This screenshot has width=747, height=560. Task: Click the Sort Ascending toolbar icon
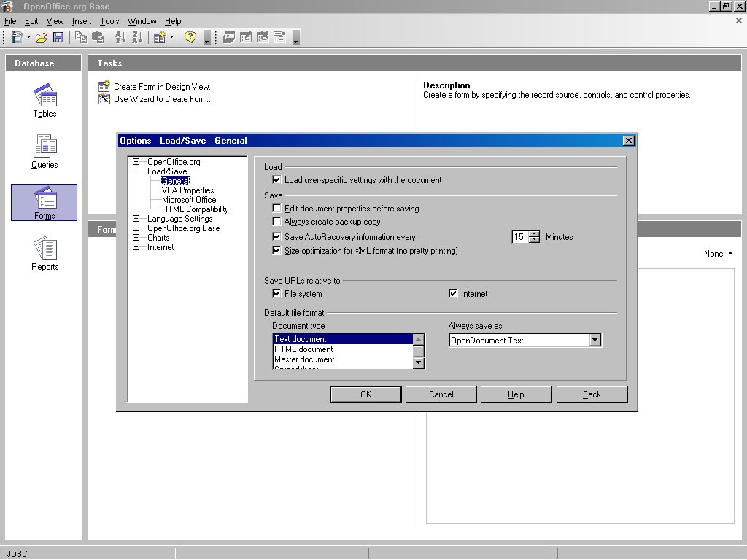pyautogui.click(x=120, y=37)
